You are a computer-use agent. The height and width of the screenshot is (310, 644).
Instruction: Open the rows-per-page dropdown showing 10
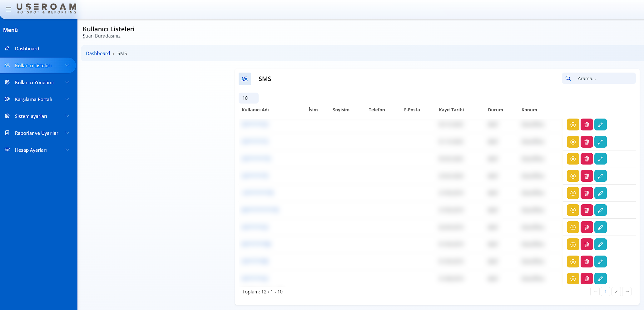click(x=248, y=98)
